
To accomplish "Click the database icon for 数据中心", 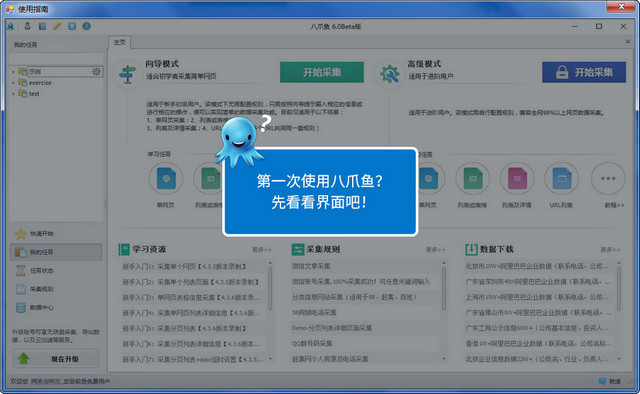I will (x=21, y=307).
